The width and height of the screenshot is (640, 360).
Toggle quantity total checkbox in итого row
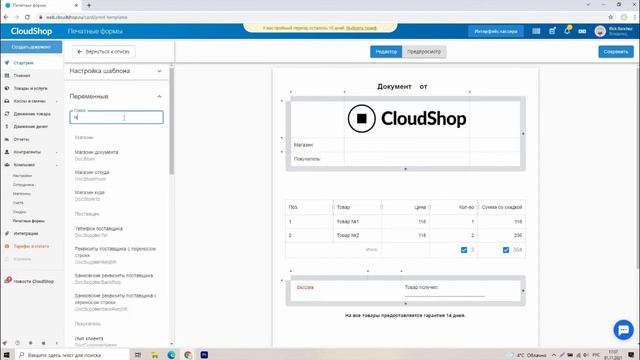tap(464, 250)
